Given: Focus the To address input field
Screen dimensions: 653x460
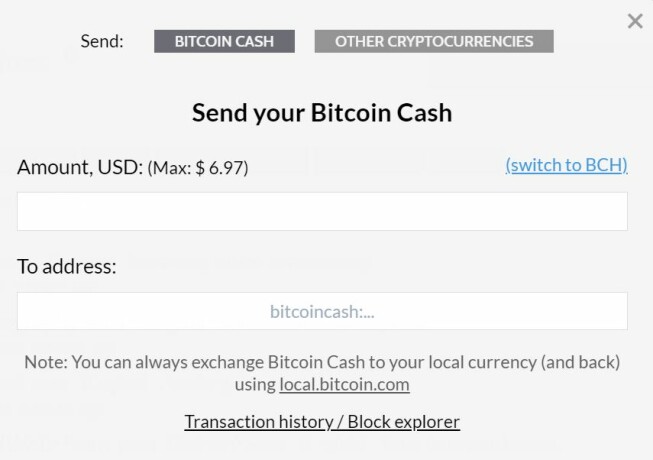Looking at the screenshot, I should (x=322, y=311).
